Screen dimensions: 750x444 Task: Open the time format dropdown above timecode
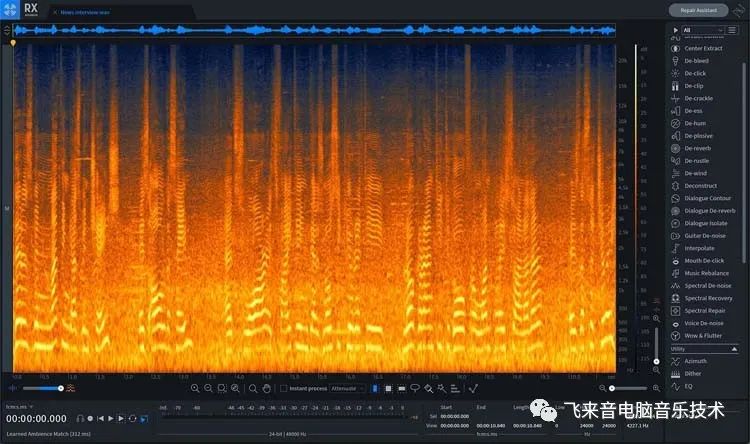(20, 407)
